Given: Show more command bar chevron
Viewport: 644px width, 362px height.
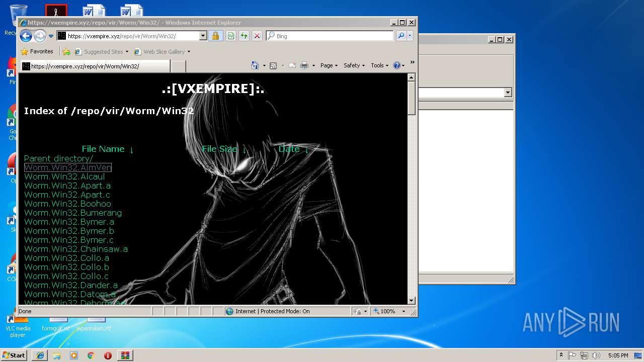Looking at the screenshot, I should point(412,62).
